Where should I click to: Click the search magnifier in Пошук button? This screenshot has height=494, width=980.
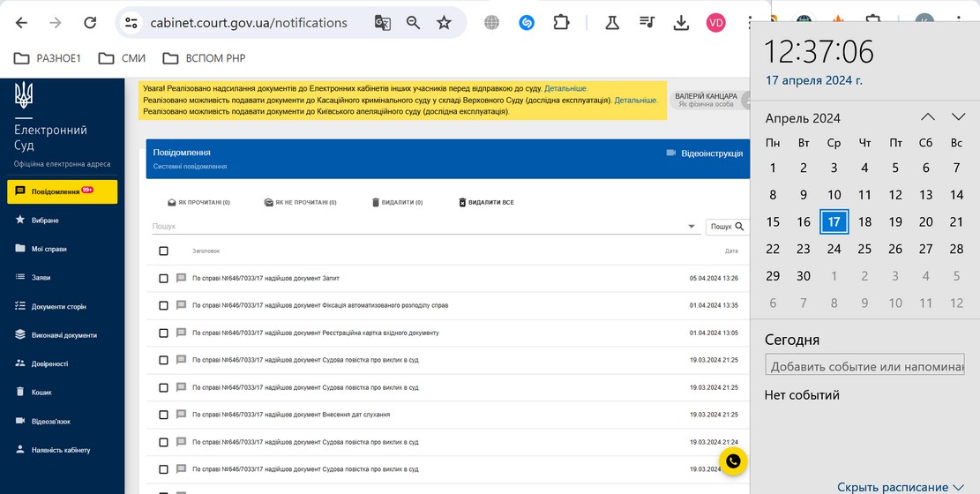740,227
